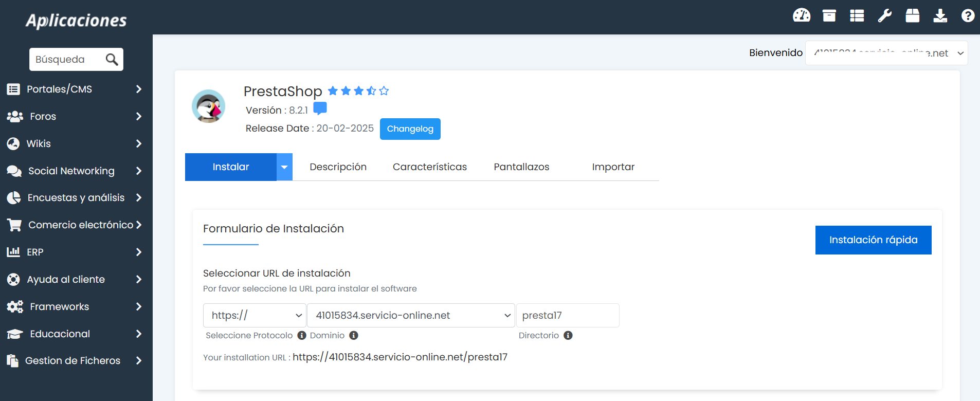
Task: Click the installation URL https://41015834.servicio-online.net/presta17
Action: [400, 357]
